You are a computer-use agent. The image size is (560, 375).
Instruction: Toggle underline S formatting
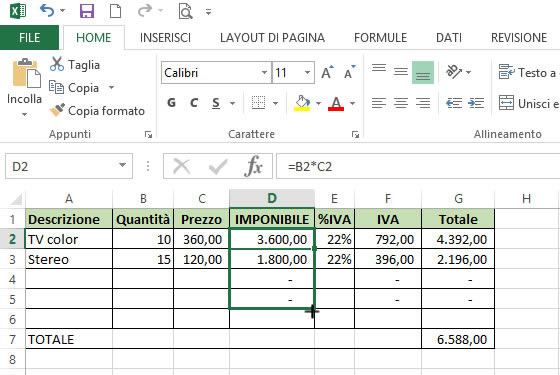(x=216, y=103)
